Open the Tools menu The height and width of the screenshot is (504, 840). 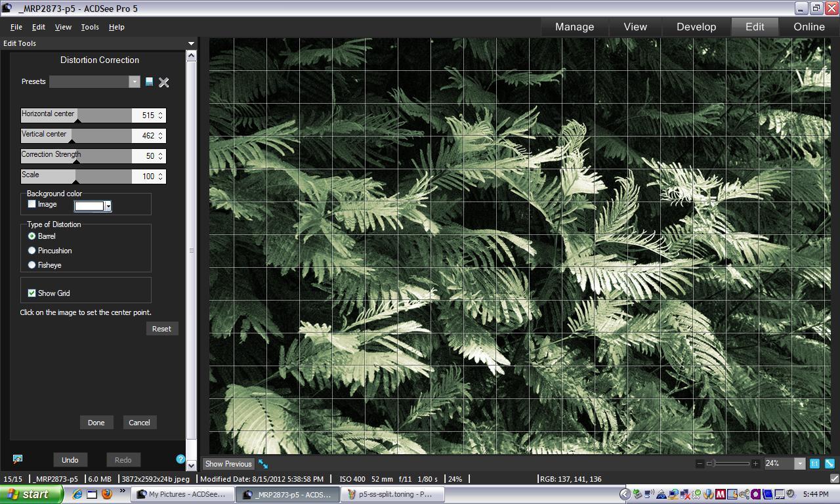click(x=90, y=27)
